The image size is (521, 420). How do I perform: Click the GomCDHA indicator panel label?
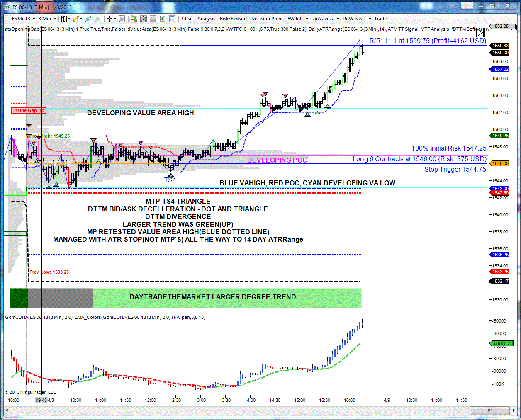tap(105, 317)
